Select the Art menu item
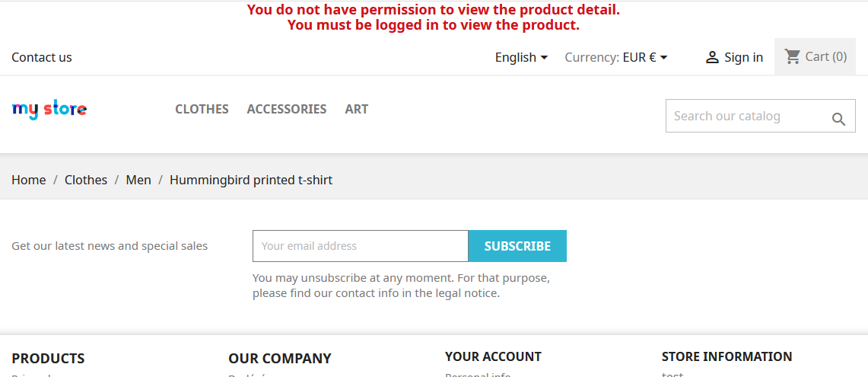This screenshot has height=377, width=868. pos(356,109)
